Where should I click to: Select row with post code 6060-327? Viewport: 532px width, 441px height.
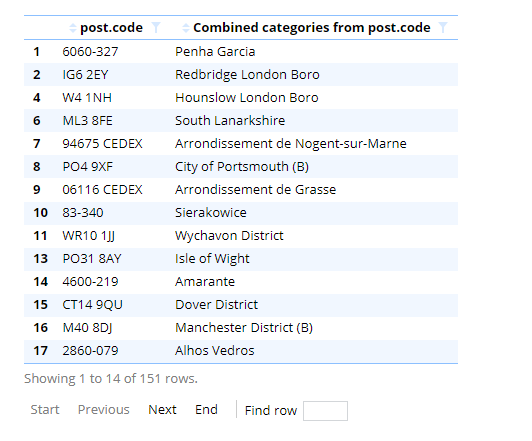pos(241,52)
